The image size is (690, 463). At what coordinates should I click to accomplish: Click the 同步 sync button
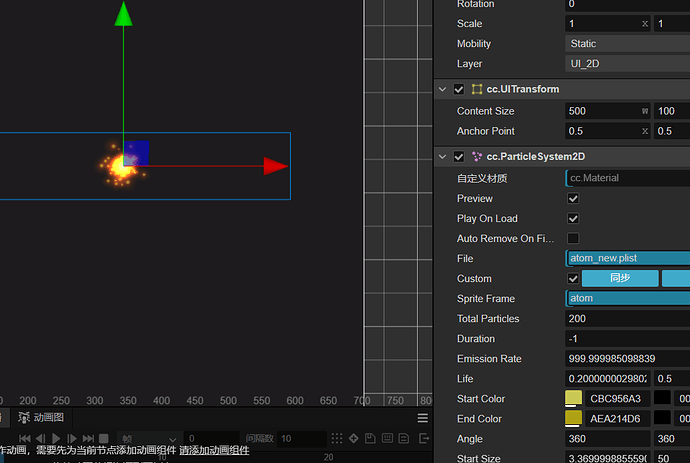620,278
